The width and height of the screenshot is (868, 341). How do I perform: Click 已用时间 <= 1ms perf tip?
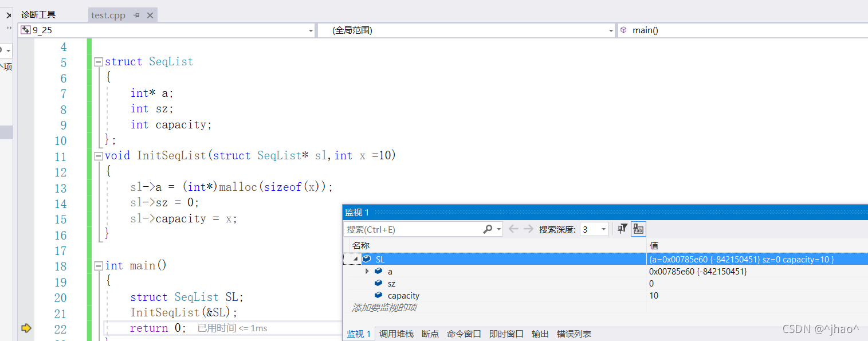pyautogui.click(x=232, y=328)
